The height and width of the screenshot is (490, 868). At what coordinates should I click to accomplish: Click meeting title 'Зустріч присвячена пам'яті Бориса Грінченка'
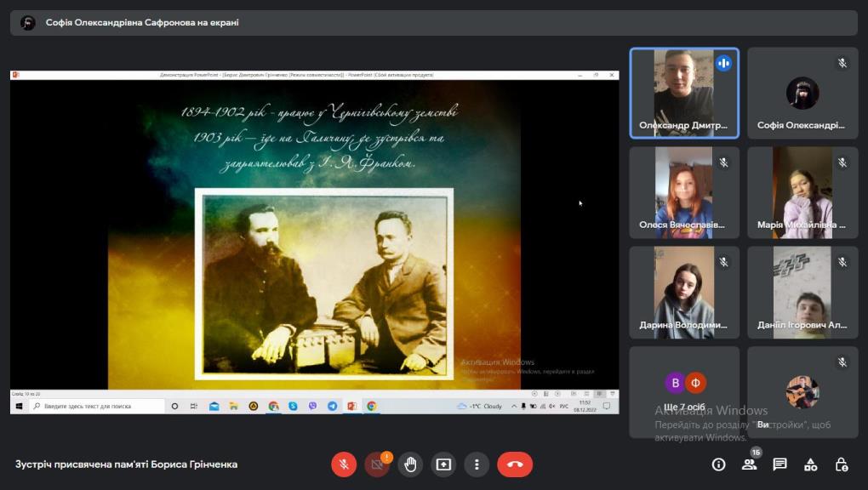coord(126,464)
